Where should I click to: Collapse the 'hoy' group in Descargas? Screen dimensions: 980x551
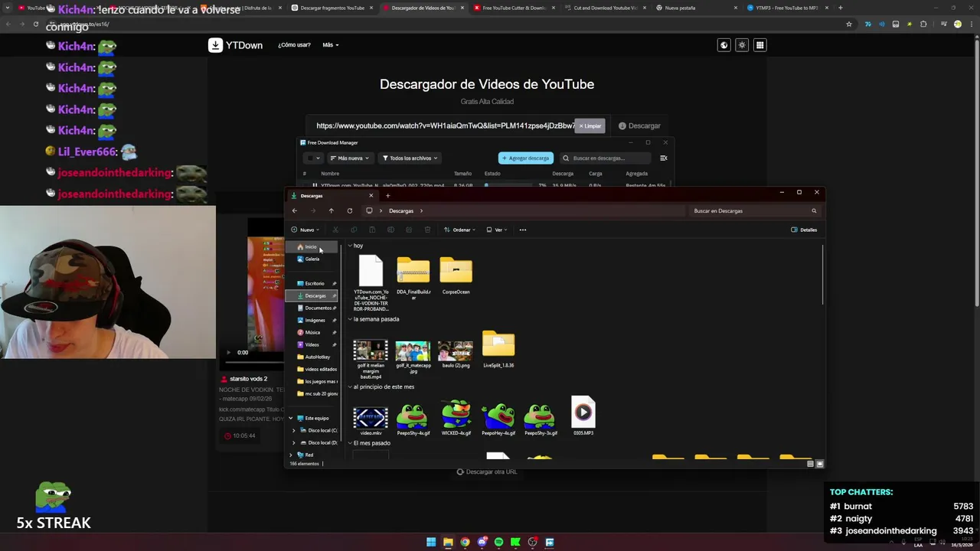[350, 246]
